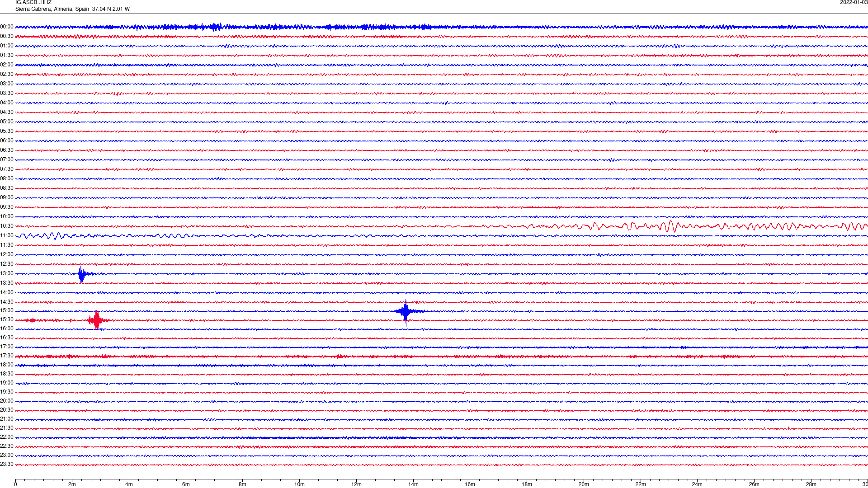868x488 pixels.
Task: Select the 18:00 time row label
Action: [x=7, y=365]
